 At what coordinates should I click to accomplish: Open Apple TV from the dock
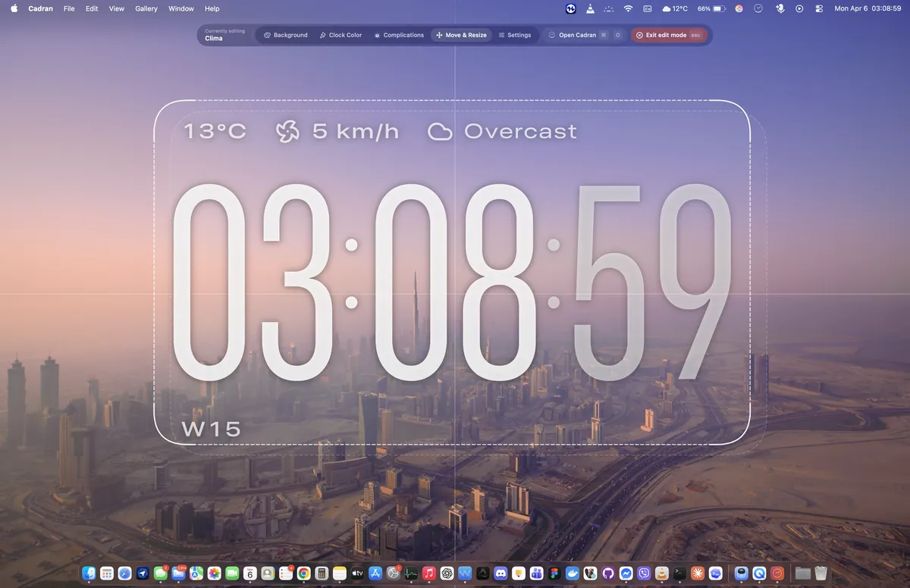357,574
